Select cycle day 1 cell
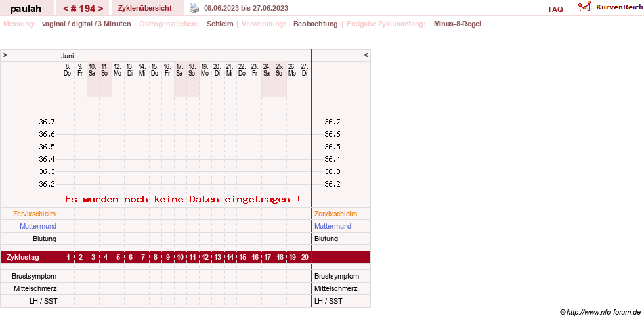This screenshot has width=644, height=320. pos(68,258)
